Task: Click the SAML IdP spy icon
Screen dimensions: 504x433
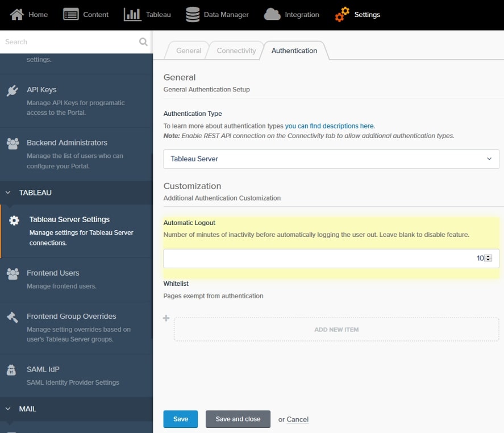Action: pos(11,370)
